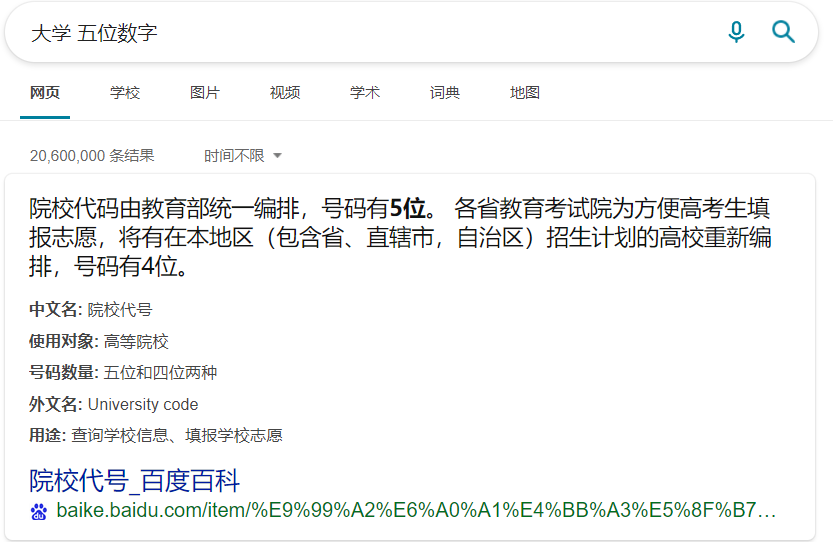Click the 用途: 查询学校信息 row
833x542 pixels.
click(156, 436)
